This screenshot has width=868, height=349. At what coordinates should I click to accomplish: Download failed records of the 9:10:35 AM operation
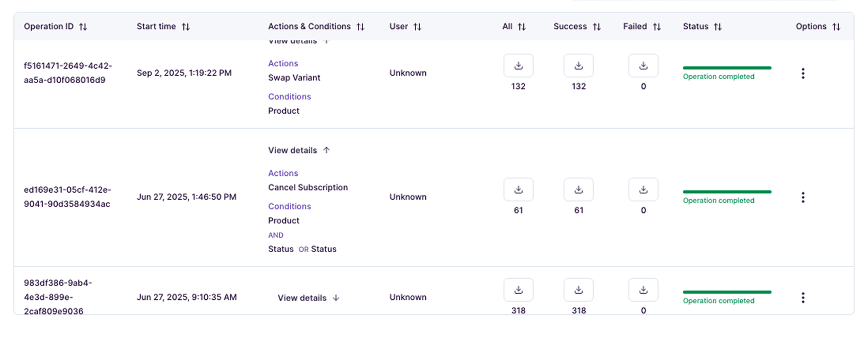[x=643, y=290]
